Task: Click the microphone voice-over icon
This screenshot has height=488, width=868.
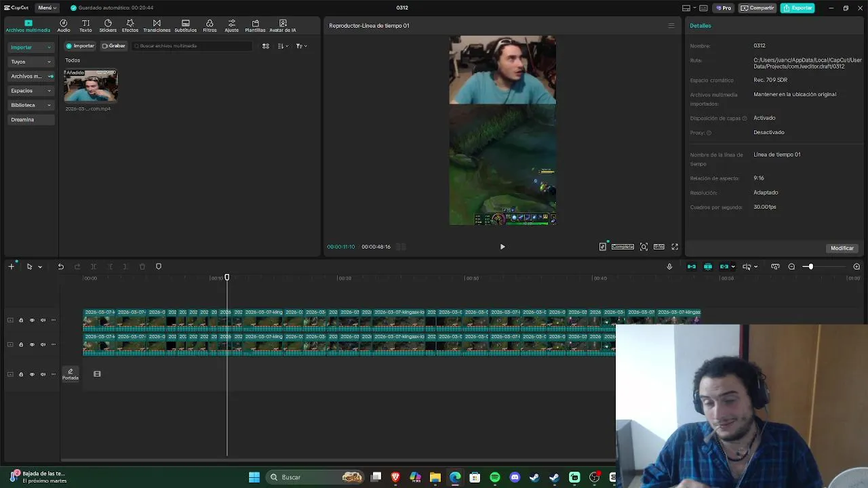Action: point(669,266)
